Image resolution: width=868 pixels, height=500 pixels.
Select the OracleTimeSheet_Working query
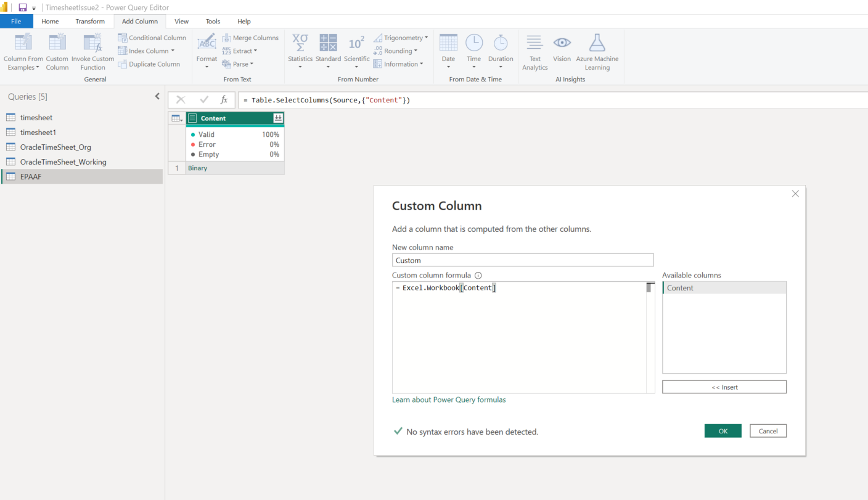[x=82, y=162]
